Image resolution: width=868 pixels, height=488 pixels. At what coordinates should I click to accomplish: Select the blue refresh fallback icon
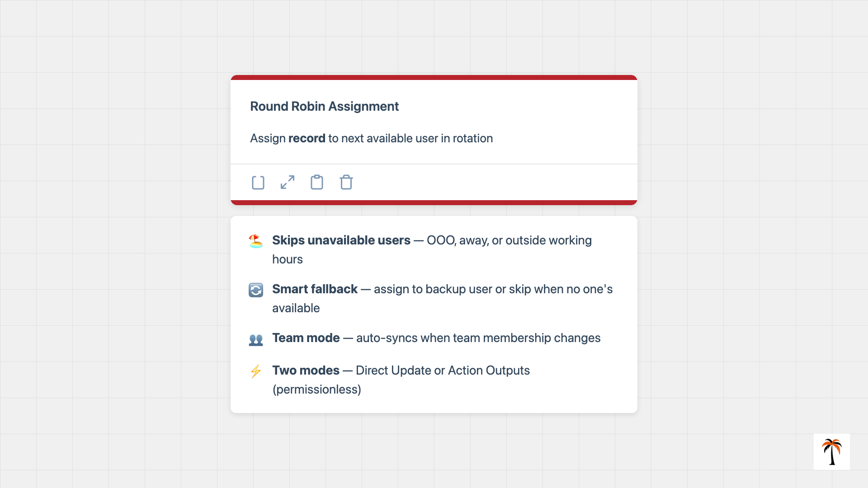pos(256,290)
